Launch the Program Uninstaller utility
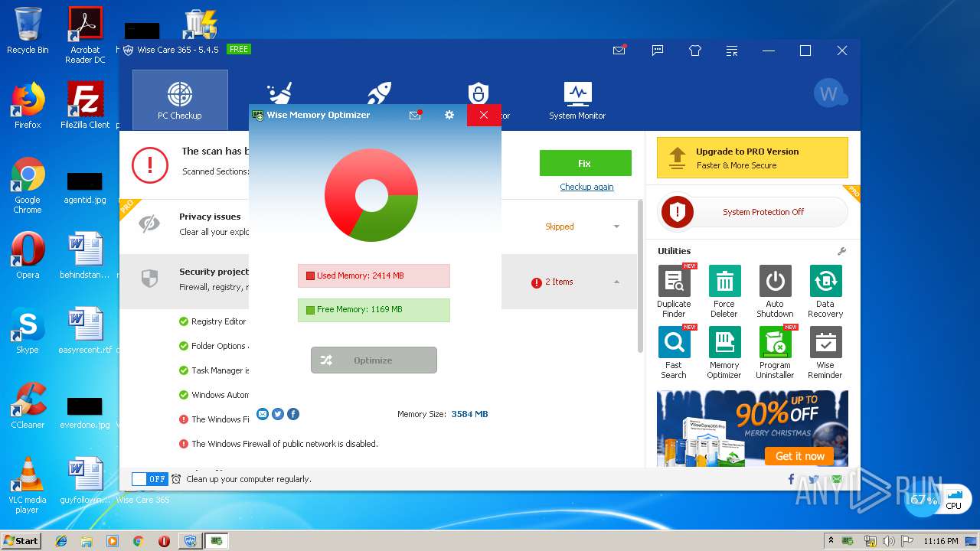The height and width of the screenshot is (551, 980). [775, 353]
